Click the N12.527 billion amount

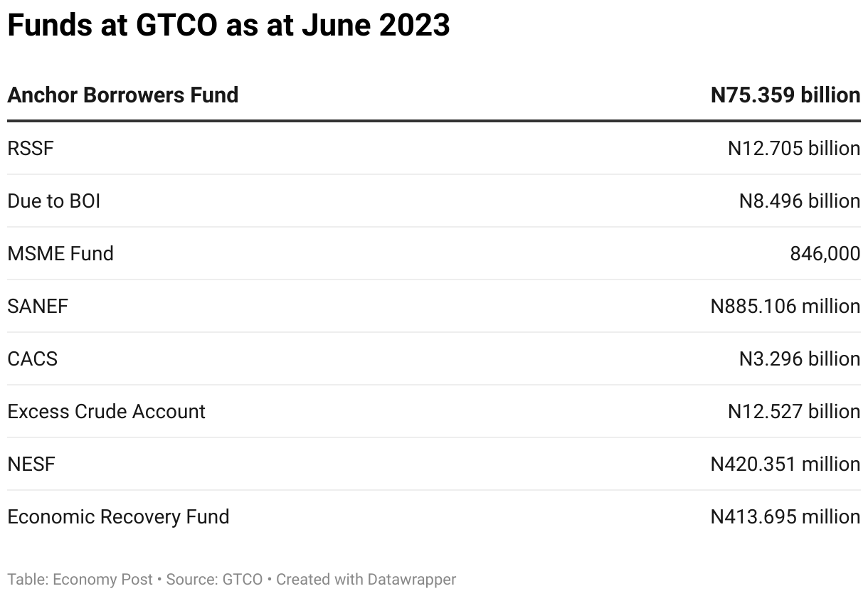coord(794,411)
